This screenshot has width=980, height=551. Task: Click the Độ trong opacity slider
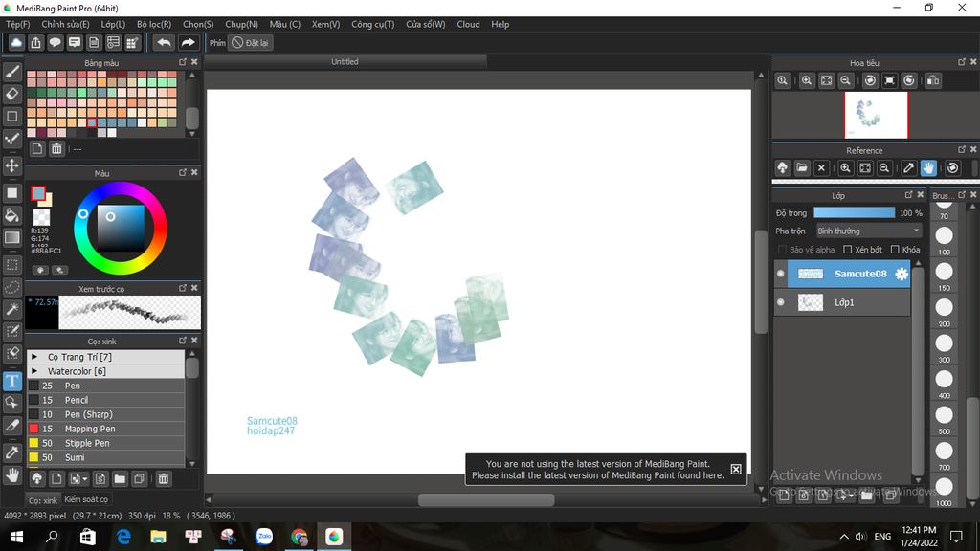point(854,212)
